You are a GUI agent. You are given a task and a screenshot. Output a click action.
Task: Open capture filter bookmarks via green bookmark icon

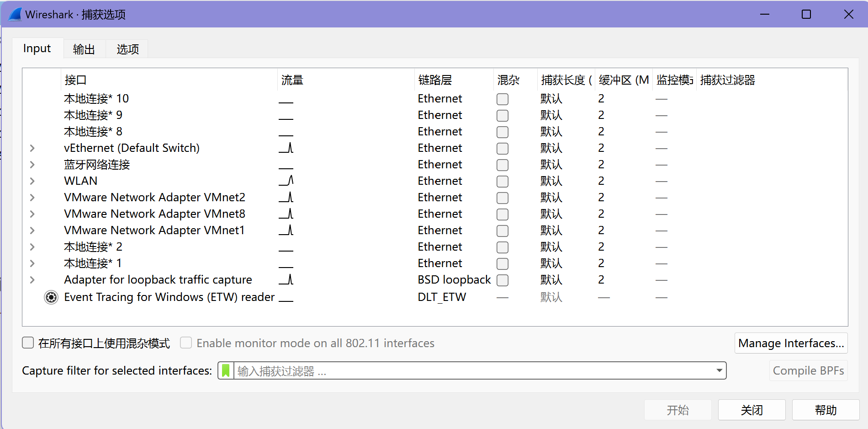(226, 370)
